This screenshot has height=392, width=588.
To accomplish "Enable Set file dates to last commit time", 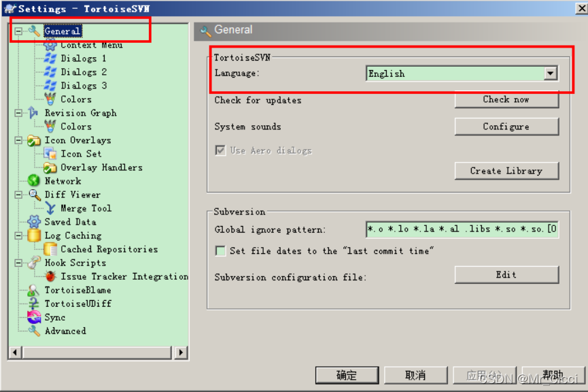I will [x=220, y=251].
